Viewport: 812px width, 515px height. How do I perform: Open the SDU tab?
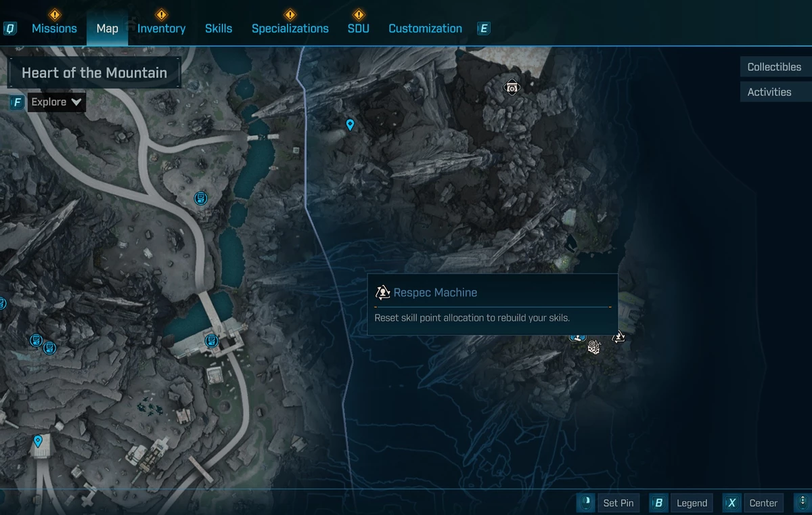359,28
